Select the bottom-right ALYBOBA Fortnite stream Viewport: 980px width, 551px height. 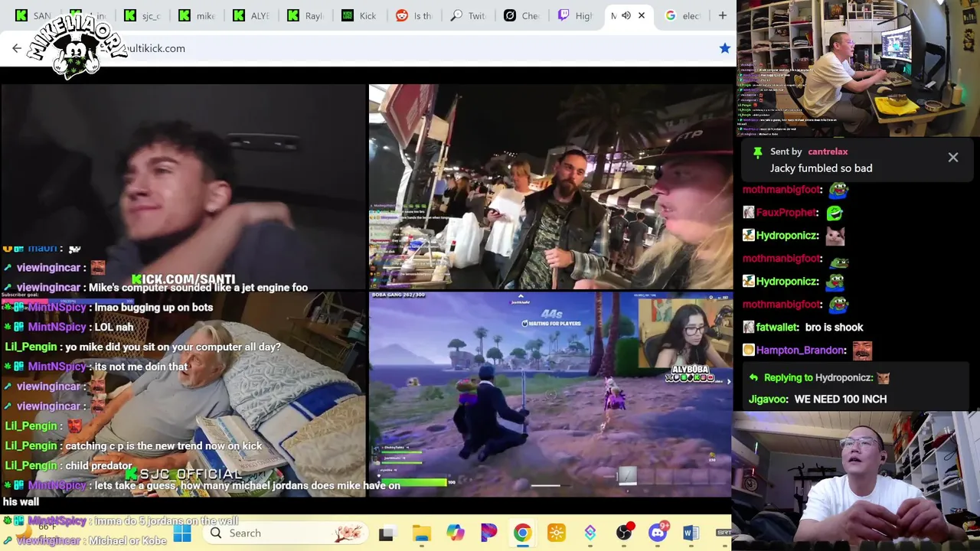(550, 394)
